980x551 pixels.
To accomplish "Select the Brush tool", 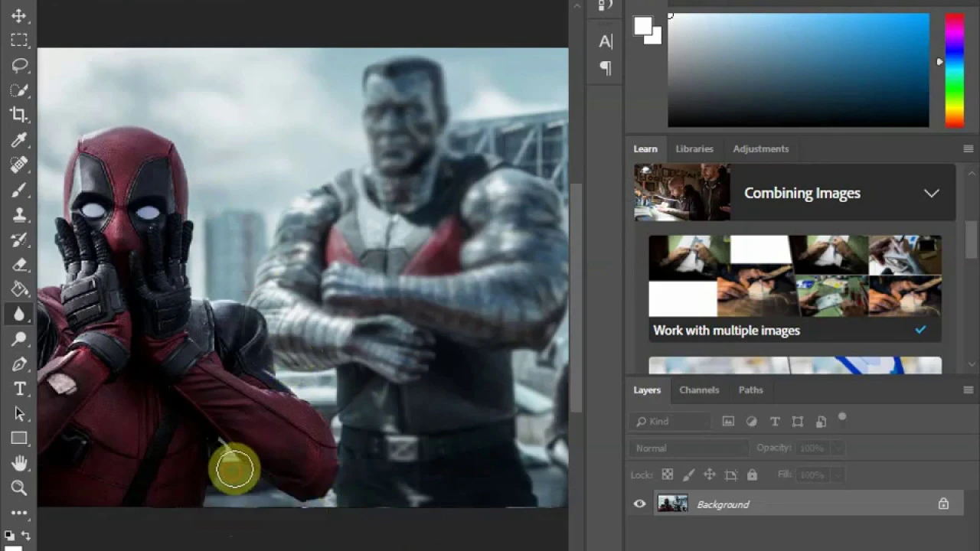I will pos(19,190).
